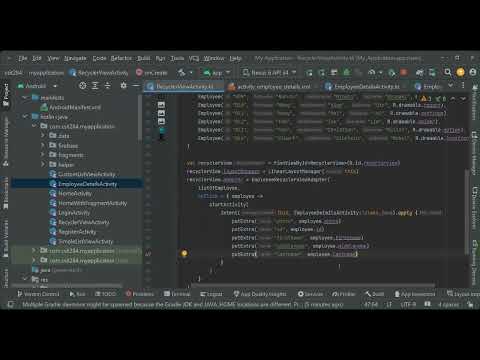Open the Running Devices right side tab

(474, 262)
